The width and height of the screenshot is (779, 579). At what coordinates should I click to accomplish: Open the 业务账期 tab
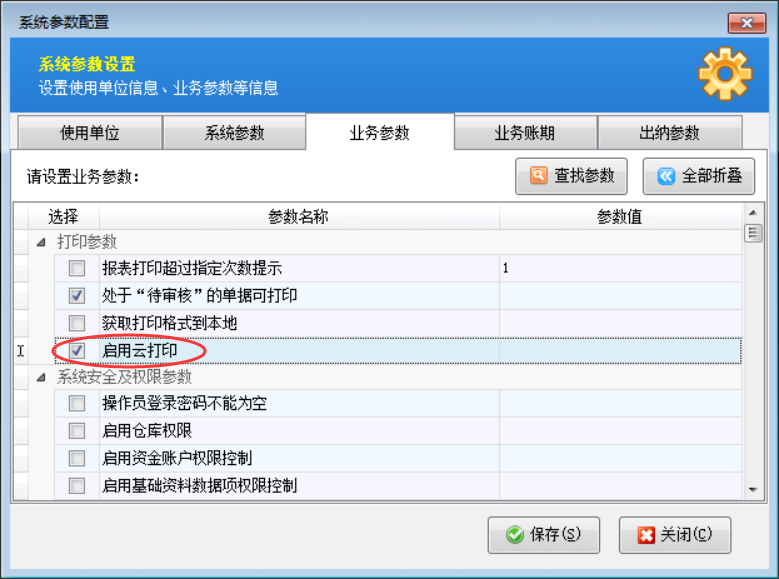tap(525, 134)
